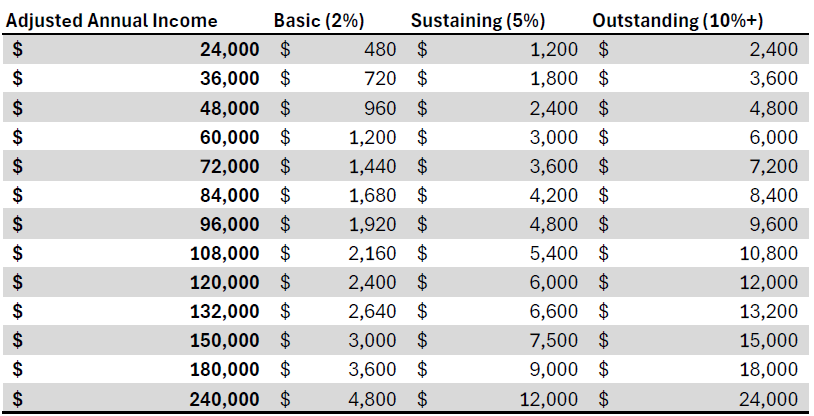This screenshot has height=416, width=814.
Task: Click the 8,400 Outstanding amount cell
Action: point(773,195)
